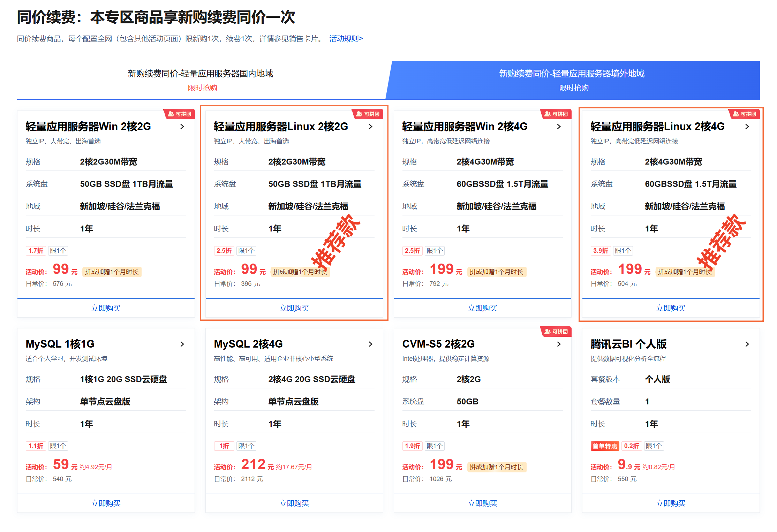777x532 pixels.
Task: Click the 59 元 activity price
Action: pyautogui.click(x=65, y=464)
